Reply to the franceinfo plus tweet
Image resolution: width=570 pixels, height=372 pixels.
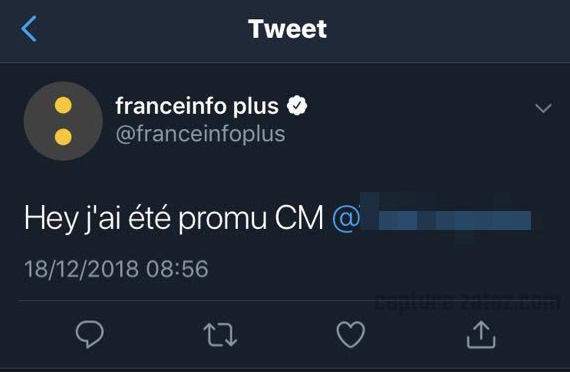[89, 334]
